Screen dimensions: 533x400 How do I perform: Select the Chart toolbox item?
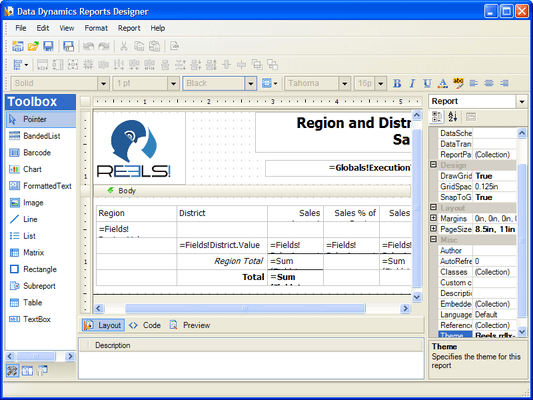pyautogui.click(x=41, y=169)
